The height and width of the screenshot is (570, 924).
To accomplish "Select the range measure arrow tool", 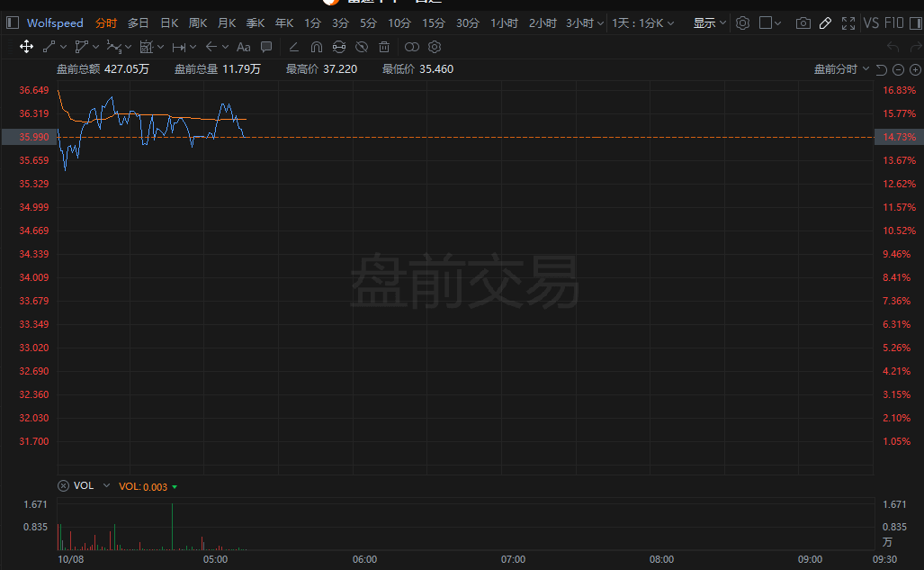I will (x=179, y=47).
